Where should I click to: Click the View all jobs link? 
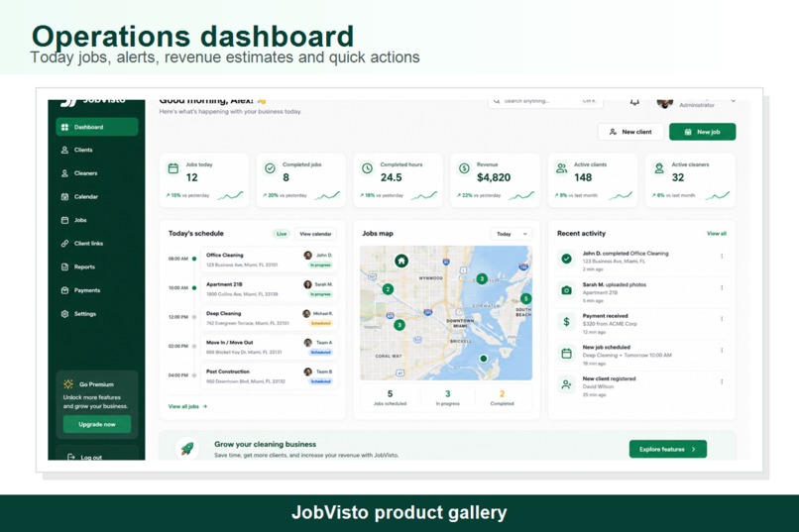point(187,406)
